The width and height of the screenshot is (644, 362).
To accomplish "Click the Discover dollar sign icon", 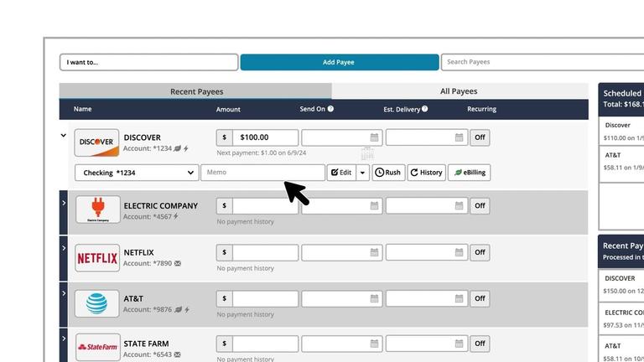I will 224,137.
